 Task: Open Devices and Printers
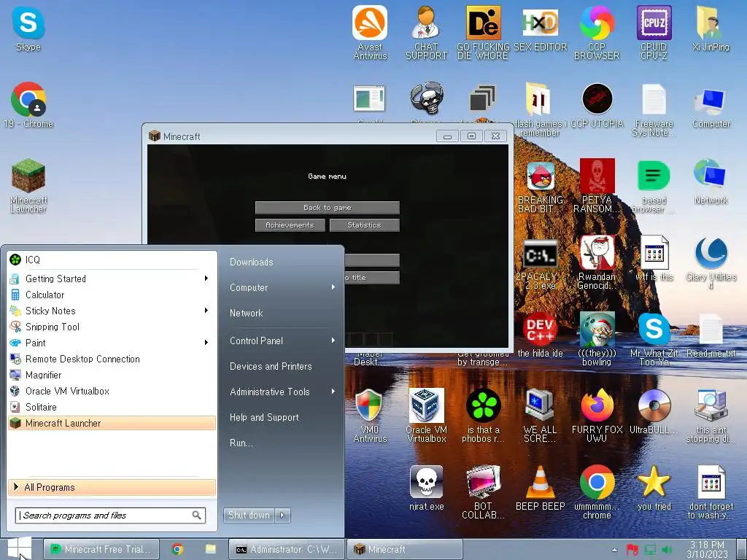point(271,366)
